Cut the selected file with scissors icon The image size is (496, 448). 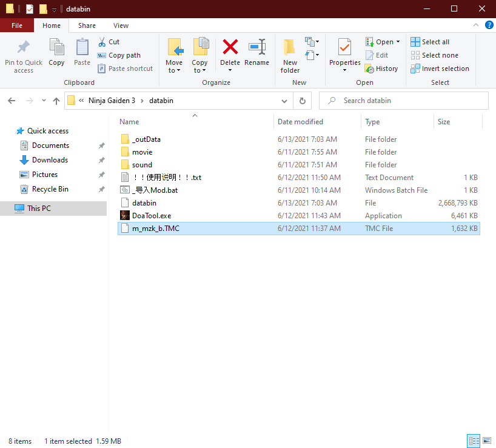coord(109,42)
